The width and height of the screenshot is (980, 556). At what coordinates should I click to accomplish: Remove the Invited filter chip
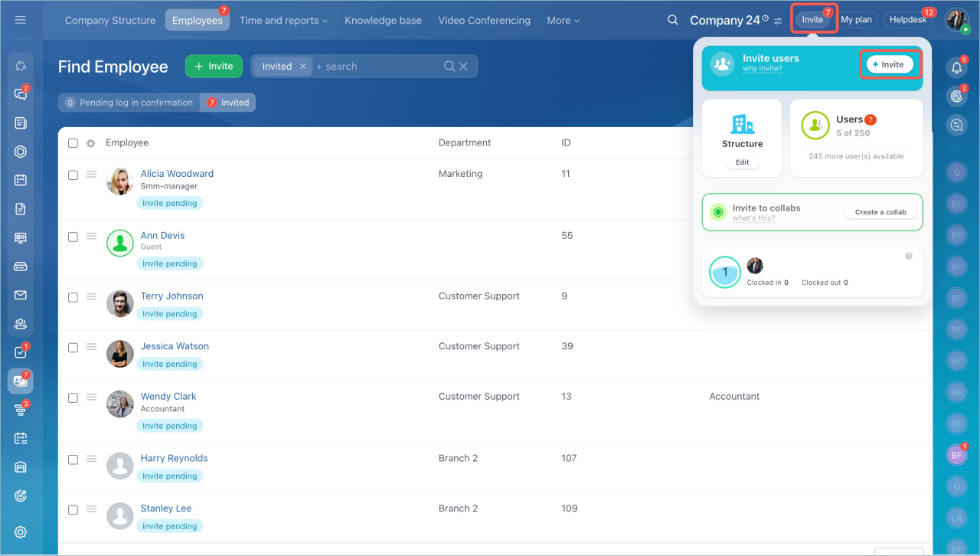303,67
